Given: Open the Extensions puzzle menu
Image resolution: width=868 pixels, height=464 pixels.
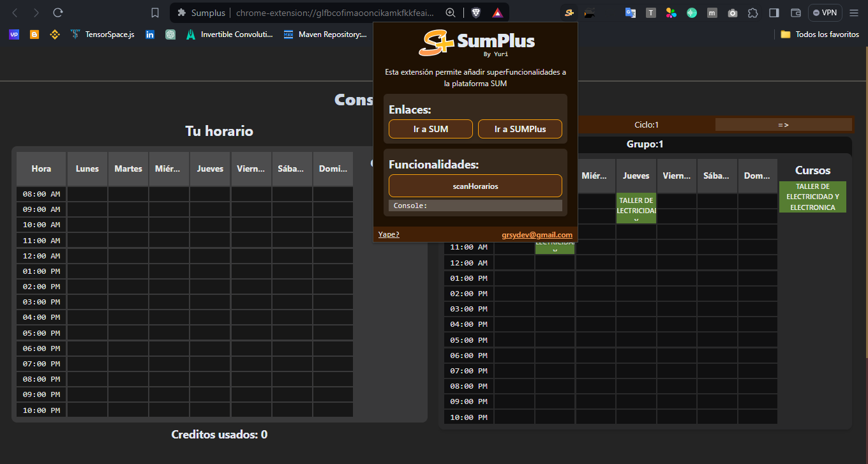Looking at the screenshot, I should click(753, 13).
